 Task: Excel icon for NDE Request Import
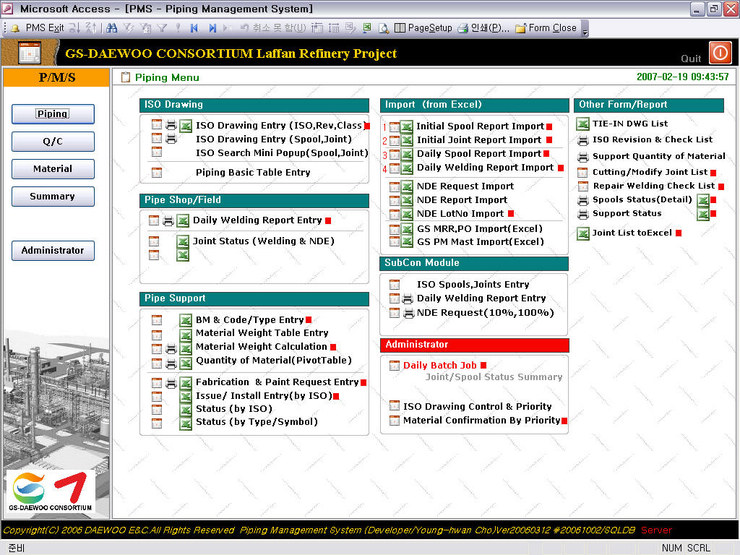tap(406, 186)
